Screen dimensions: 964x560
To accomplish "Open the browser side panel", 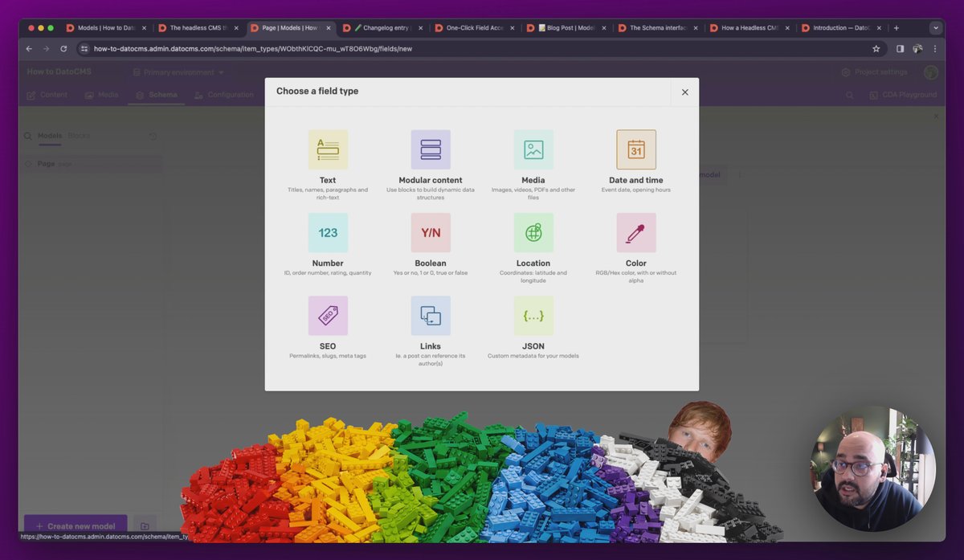I will pyautogui.click(x=900, y=48).
